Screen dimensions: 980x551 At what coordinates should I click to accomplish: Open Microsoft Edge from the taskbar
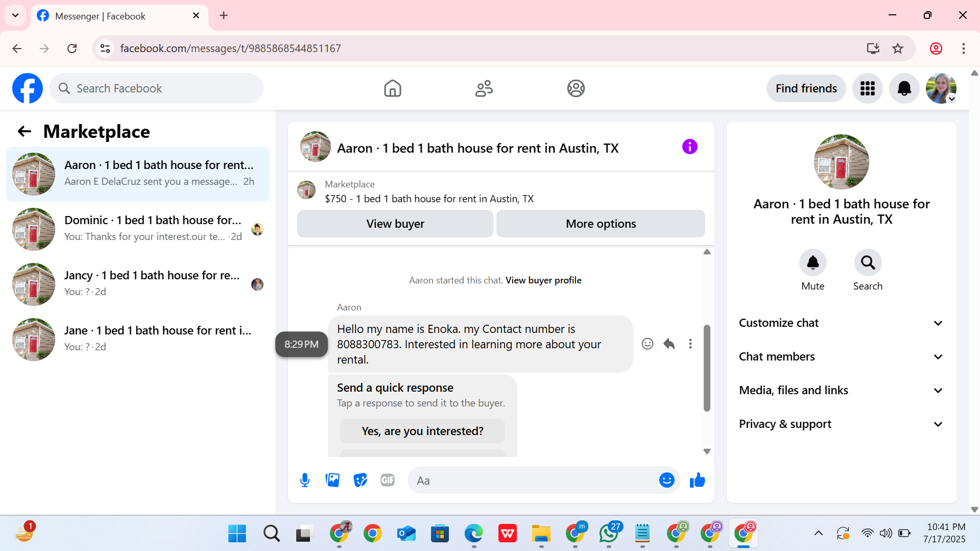473,534
